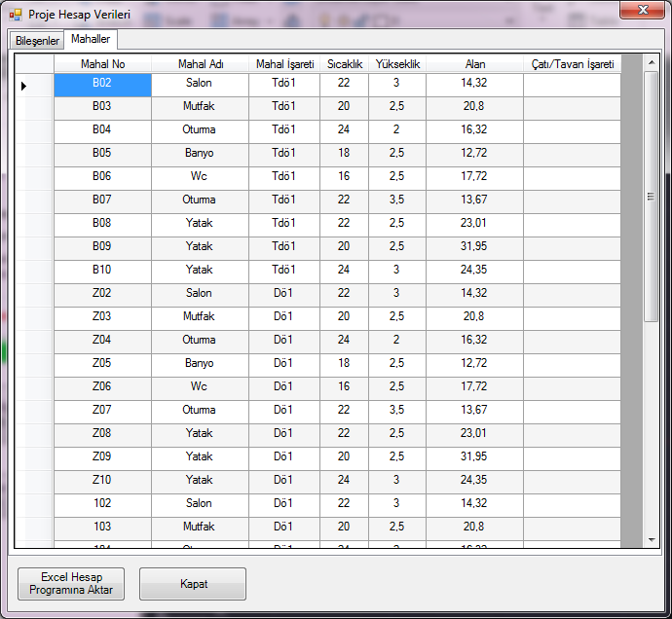Click the Banyo cell in row B05
Image resolution: width=672 pixels, height=619 pixels.
point(200,154)
